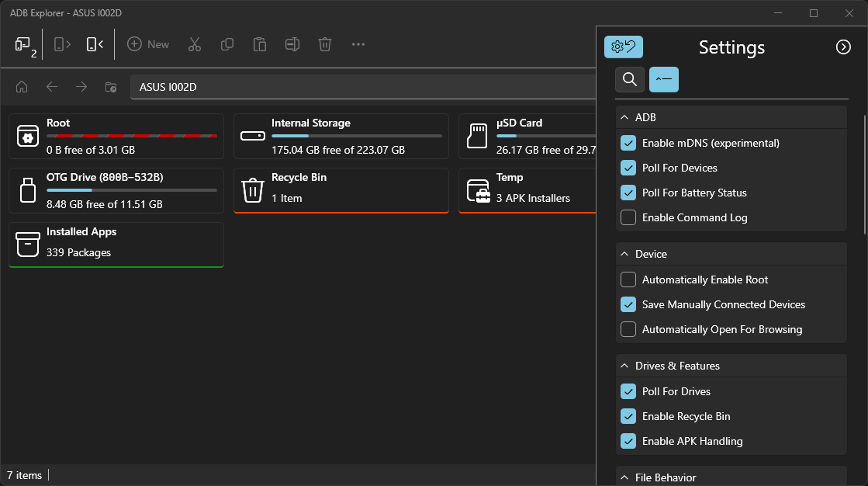
Task: Toggle Poll For Devices checkbox
Action: [628, 168]
